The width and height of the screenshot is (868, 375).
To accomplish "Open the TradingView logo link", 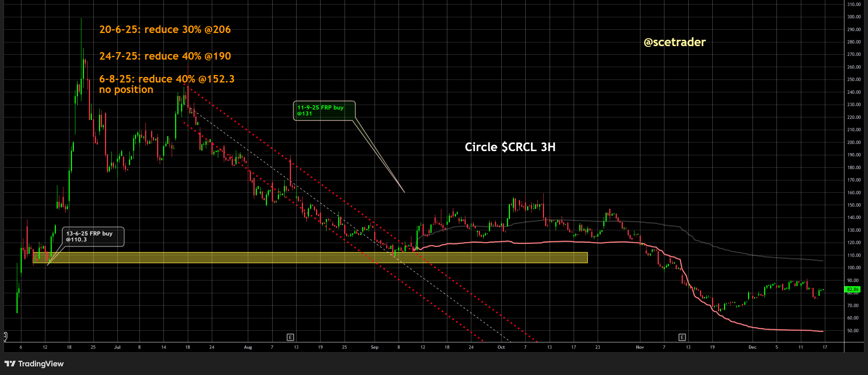I will [x=34, y=363].
